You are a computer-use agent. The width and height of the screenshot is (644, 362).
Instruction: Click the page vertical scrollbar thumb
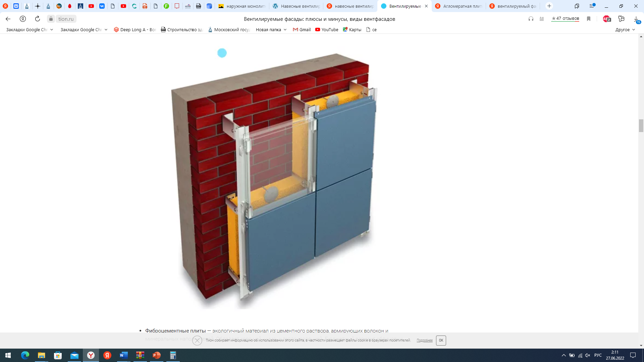click(x=641, y=126)
